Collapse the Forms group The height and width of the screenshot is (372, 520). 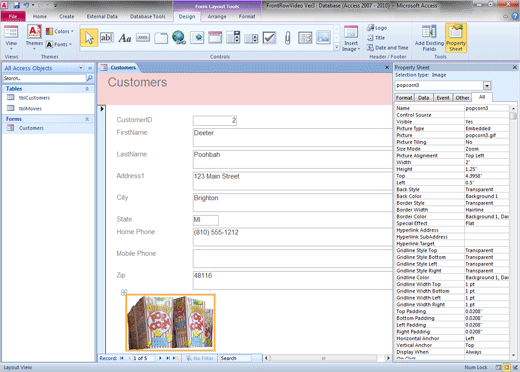click(87, 119)
